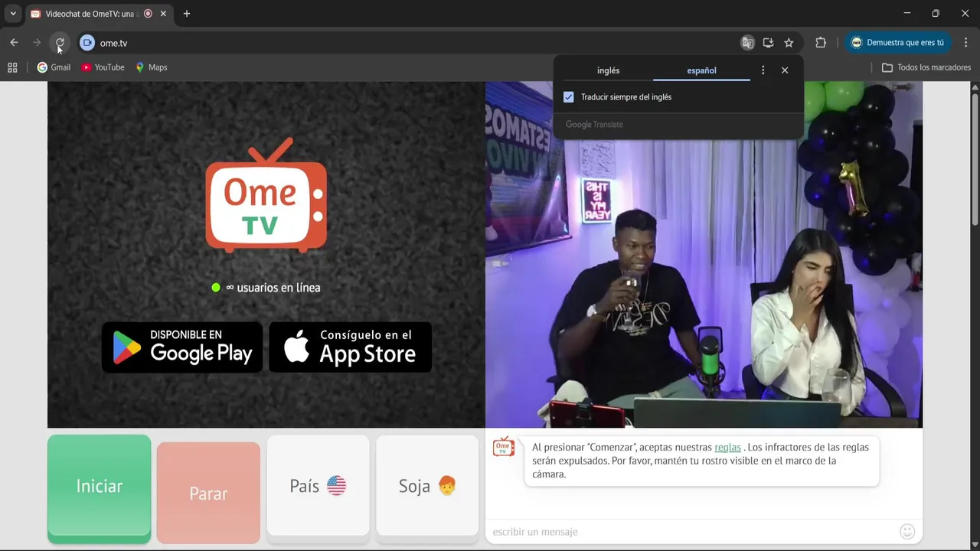Open the Soja gender selector
This screenshot has height=551, width=980.
click(x=427, y=486)
